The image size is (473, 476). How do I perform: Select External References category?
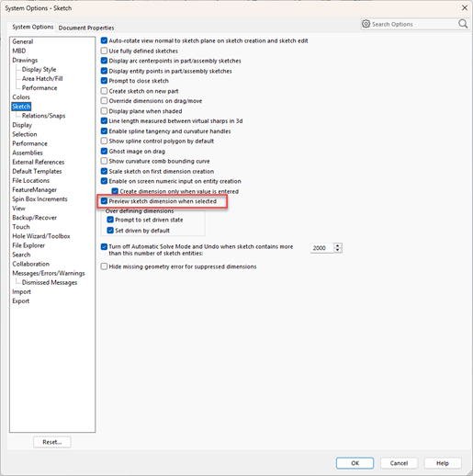tap(39, 162)
